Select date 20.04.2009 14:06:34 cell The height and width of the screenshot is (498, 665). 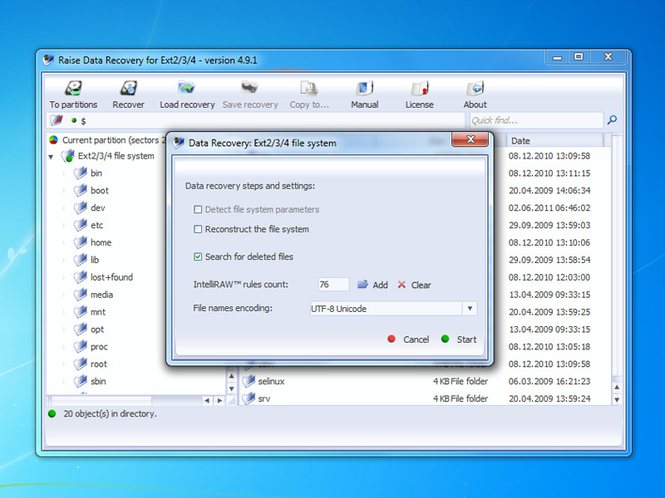(550, 190)
